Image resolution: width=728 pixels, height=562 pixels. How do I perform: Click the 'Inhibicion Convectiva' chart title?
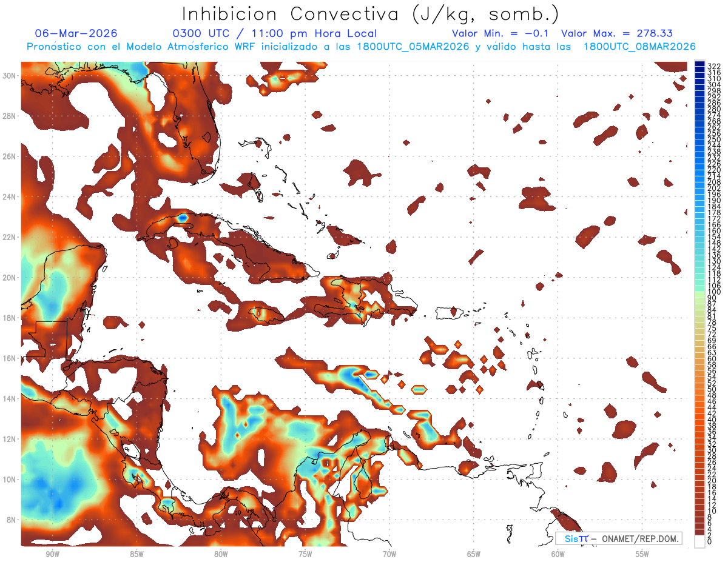(371, 13)
